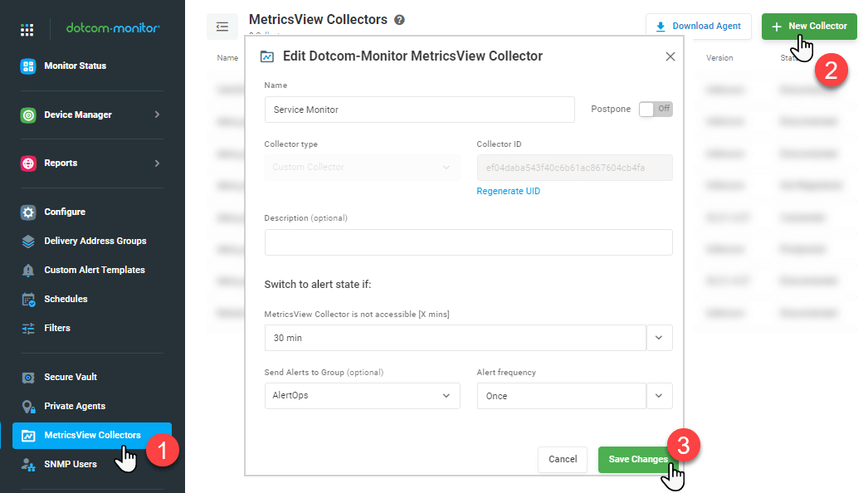Click the Filters sliders icon

(28, 329)
